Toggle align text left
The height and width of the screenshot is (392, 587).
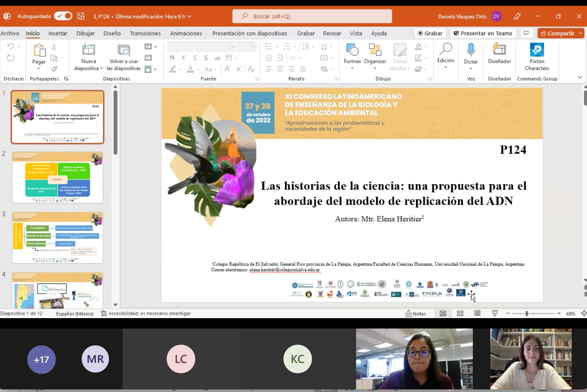click(269, 69)
